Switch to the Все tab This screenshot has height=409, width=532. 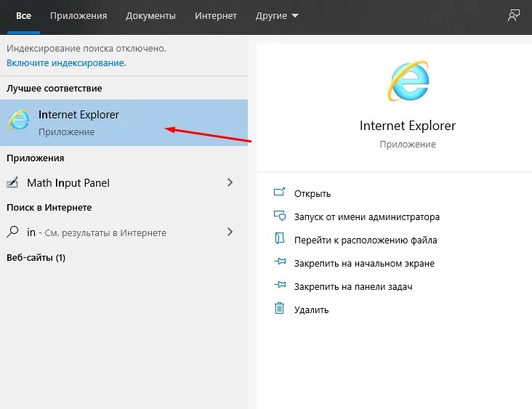24,16
